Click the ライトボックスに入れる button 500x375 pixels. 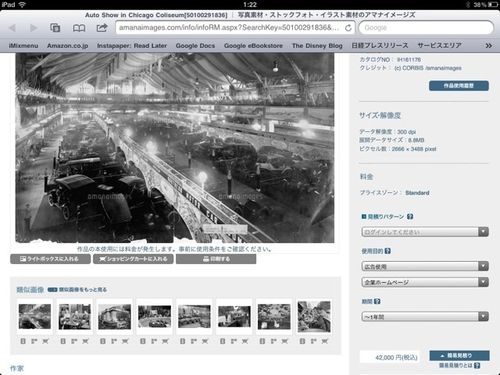pyautogui.click(x=50, y=259)
